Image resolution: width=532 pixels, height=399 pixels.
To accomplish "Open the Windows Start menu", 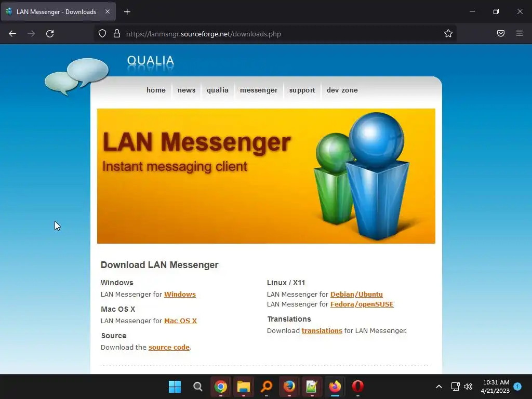I will (175, 387).
